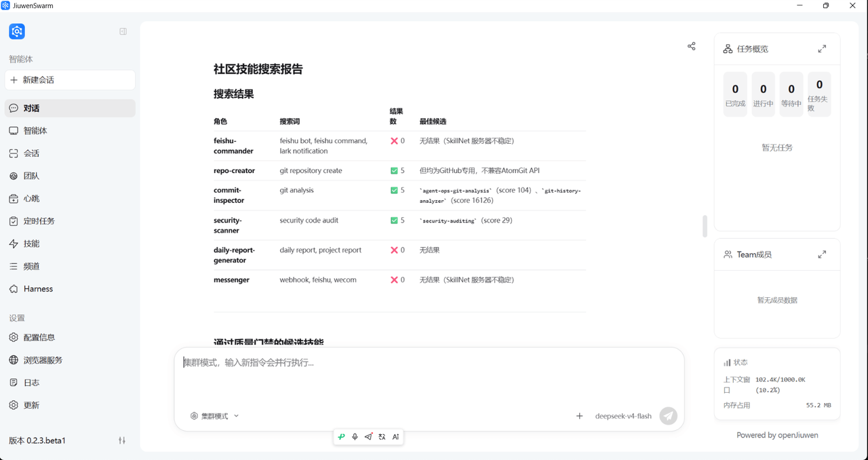Click the plus attachment icon in input

[579, 416]
